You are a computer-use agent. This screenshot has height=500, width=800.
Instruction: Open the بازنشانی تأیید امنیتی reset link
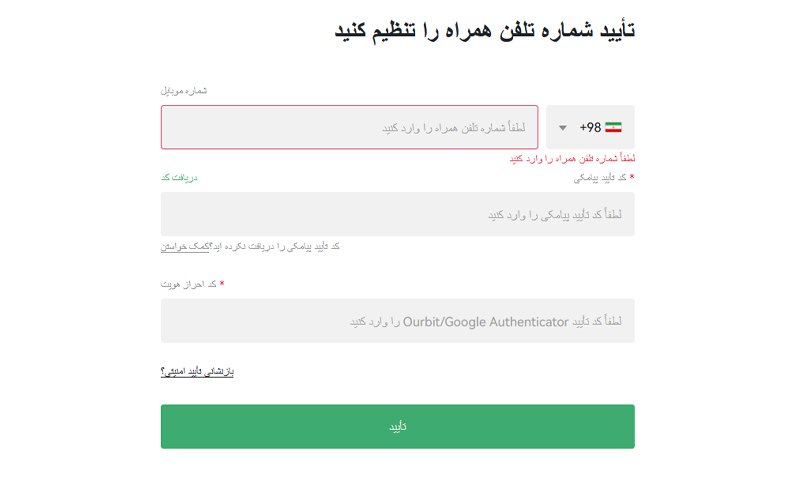coord(197,371)
